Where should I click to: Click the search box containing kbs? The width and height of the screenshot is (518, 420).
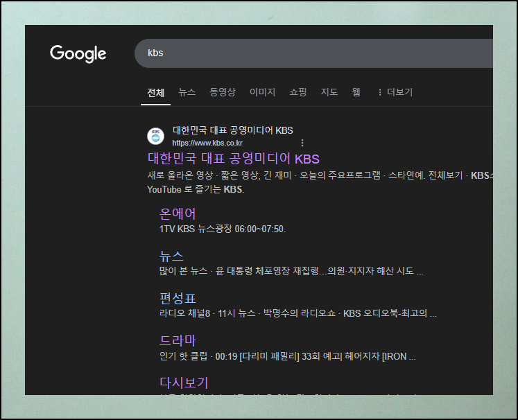click(313, 53)
